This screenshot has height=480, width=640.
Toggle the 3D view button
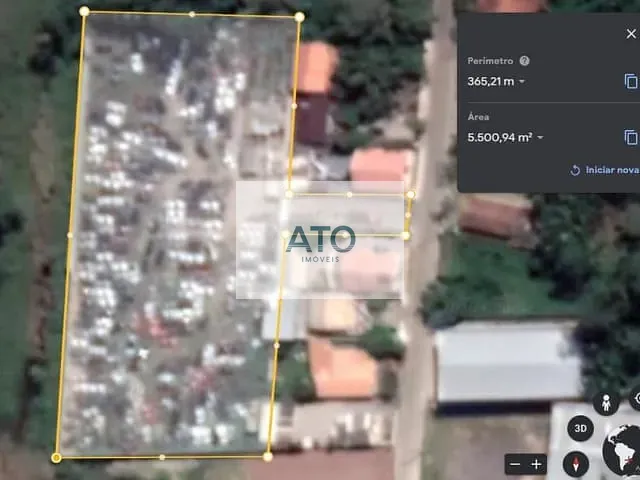coord(580,428)
